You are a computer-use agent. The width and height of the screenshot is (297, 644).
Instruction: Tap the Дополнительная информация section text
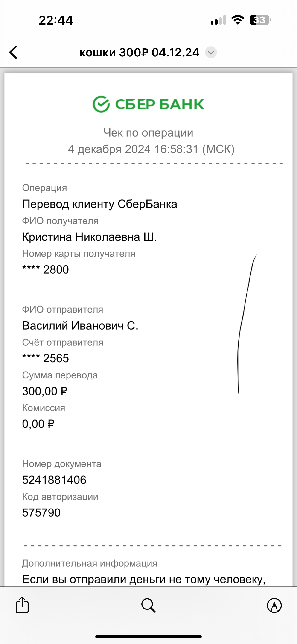coord(90,563)
